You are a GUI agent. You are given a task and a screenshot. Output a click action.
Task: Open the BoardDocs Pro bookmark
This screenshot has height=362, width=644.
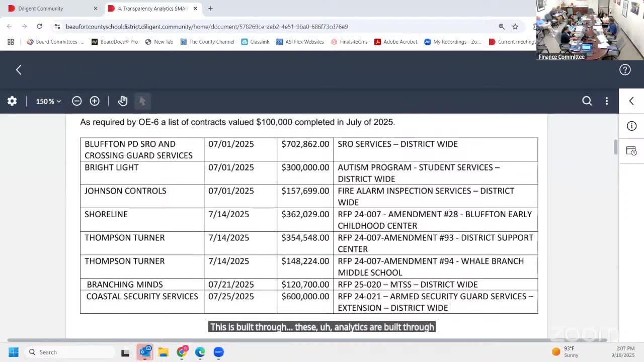tap(115, 42)
